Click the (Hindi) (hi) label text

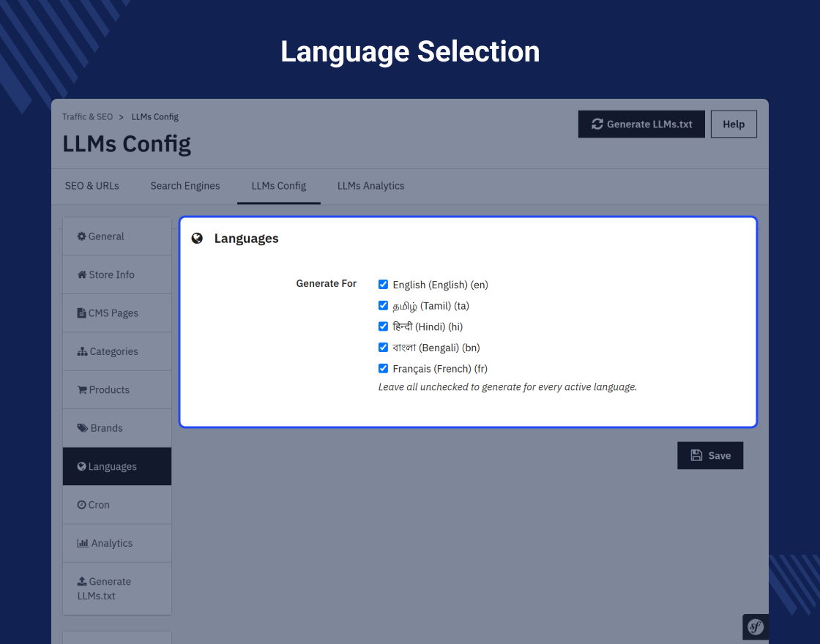(x=439, y=326)
